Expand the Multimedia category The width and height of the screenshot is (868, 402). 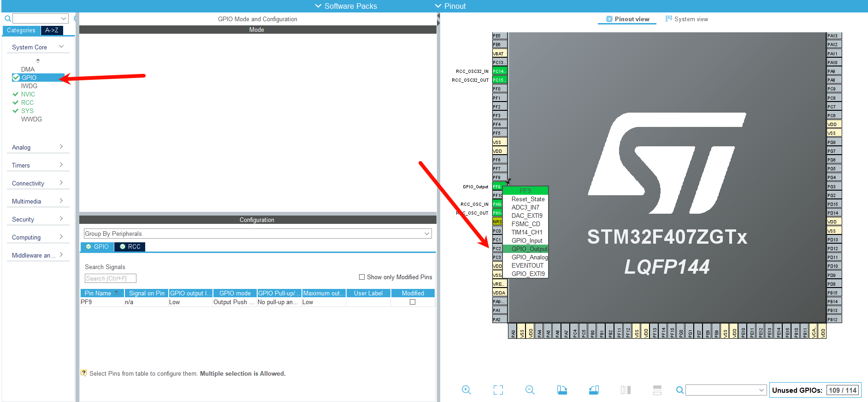click(x=38, y=201)
